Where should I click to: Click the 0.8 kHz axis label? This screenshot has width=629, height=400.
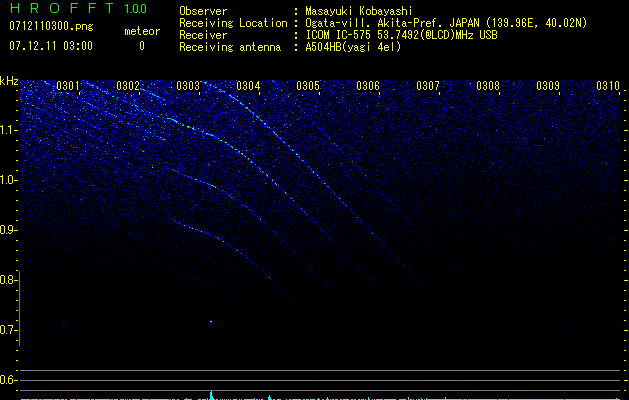[8, 280]
